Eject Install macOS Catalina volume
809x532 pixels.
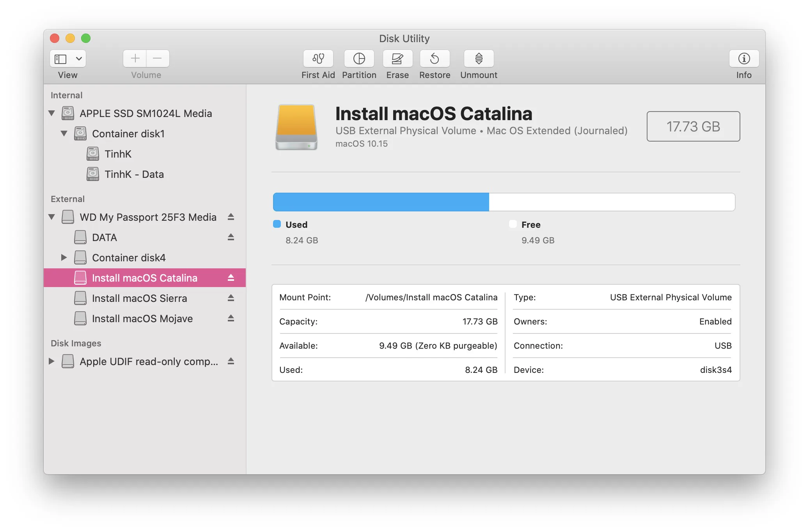pos(231,278)
